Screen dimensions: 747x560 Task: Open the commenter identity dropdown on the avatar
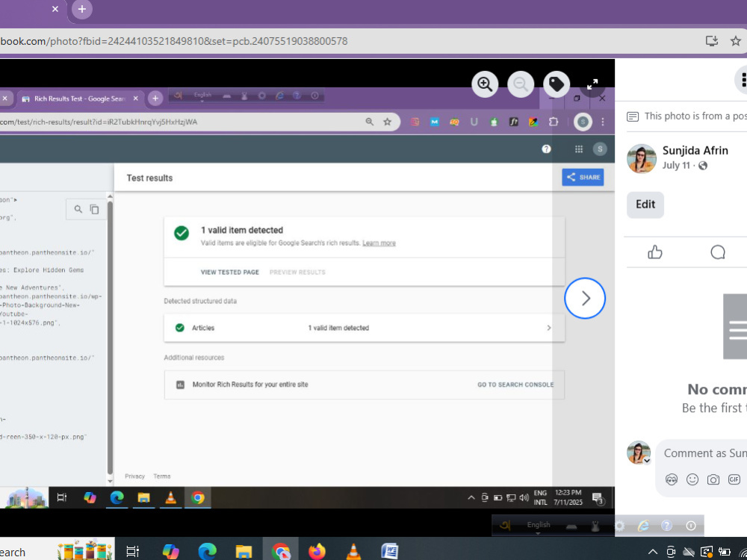tap(647, 461)
